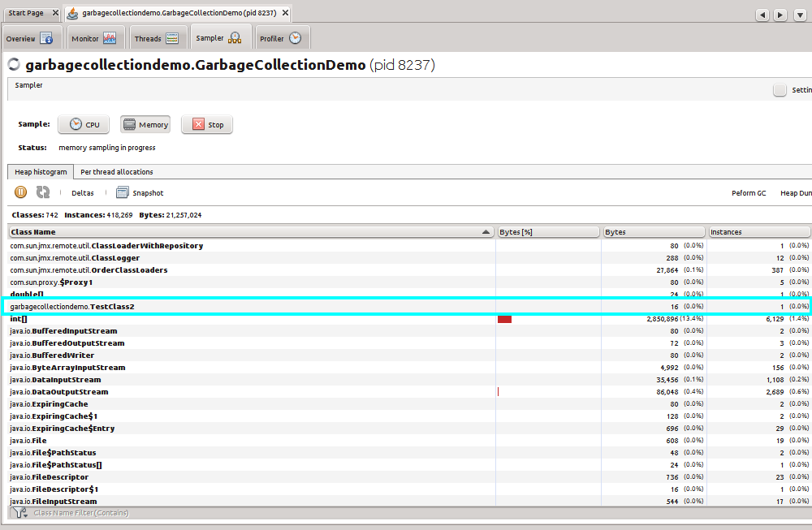Sort by the Class Name column header
The width and height of the screenshot is (812, 530).
tap(251, 232)
